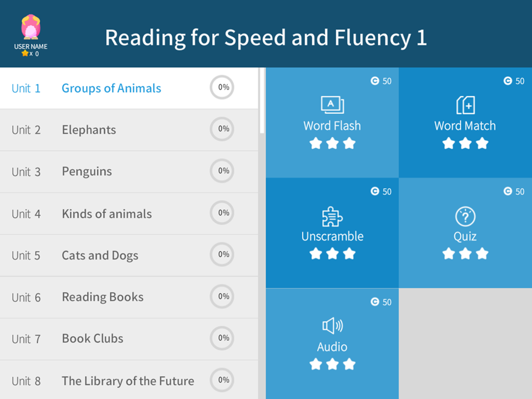Click the Unit 8 0% progress ring
The width and height of the screenshot is (532, 399).
pos(222,380)
